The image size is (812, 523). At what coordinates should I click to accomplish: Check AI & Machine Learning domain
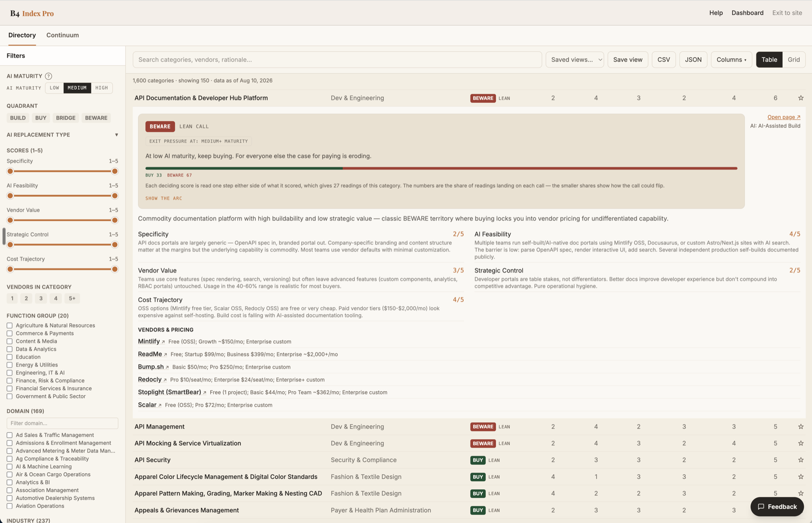(9, 467)
